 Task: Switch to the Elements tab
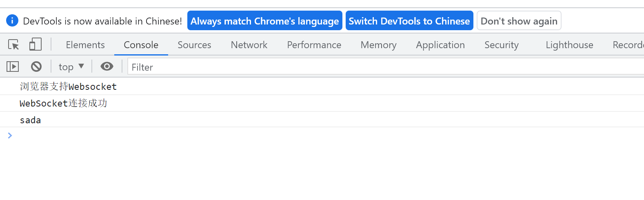85,45
